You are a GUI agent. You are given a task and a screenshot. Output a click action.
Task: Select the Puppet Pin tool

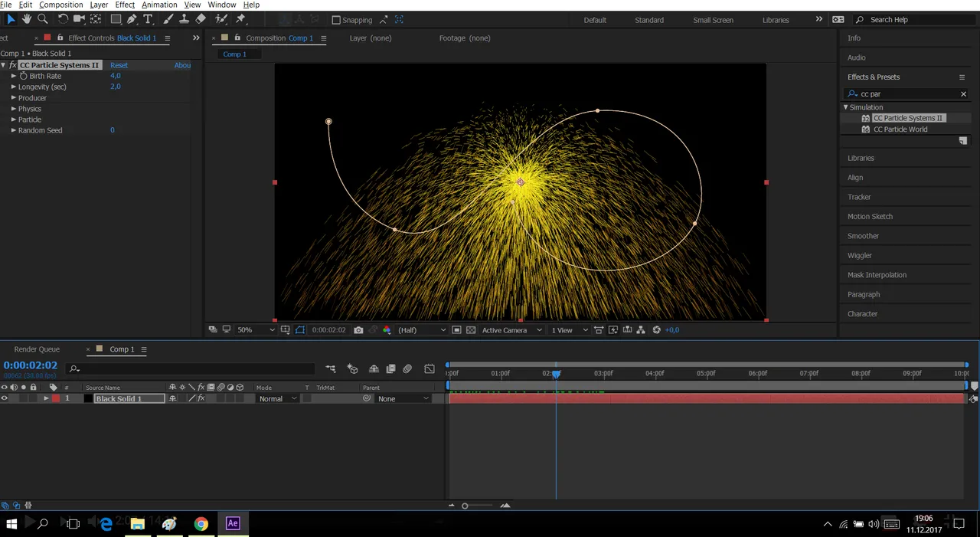240,19
